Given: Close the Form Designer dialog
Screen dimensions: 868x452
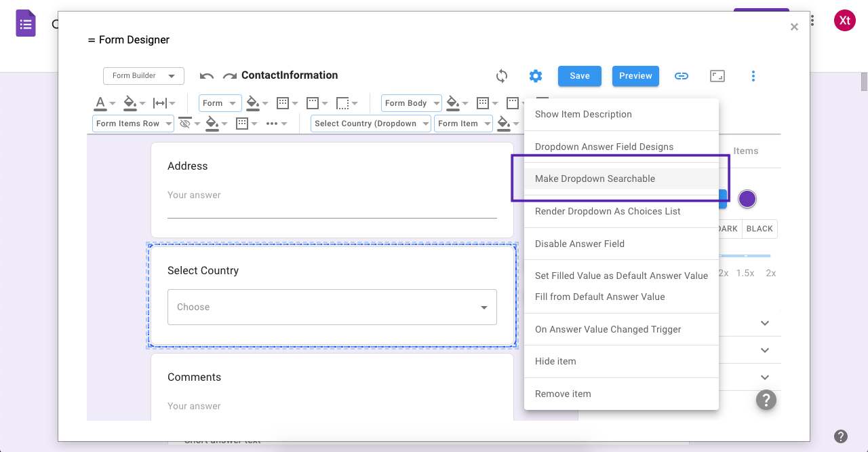Looking at the screenshot, I should coord(794,27).
